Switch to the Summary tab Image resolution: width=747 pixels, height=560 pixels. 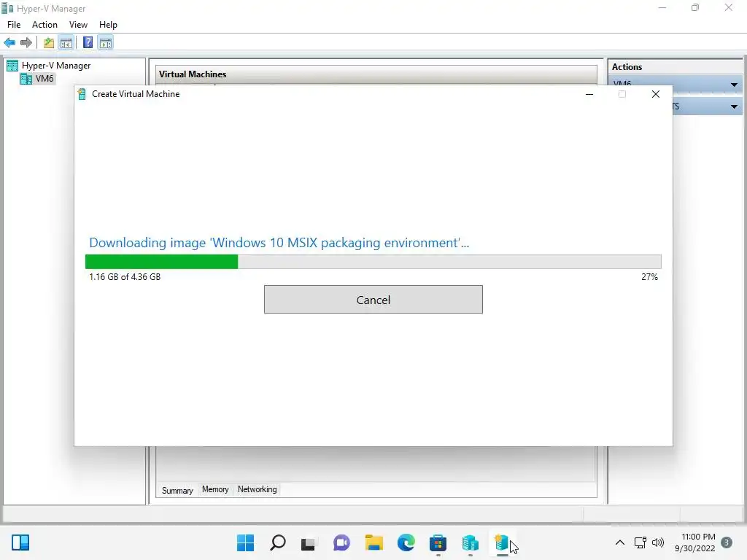[177, 491]
